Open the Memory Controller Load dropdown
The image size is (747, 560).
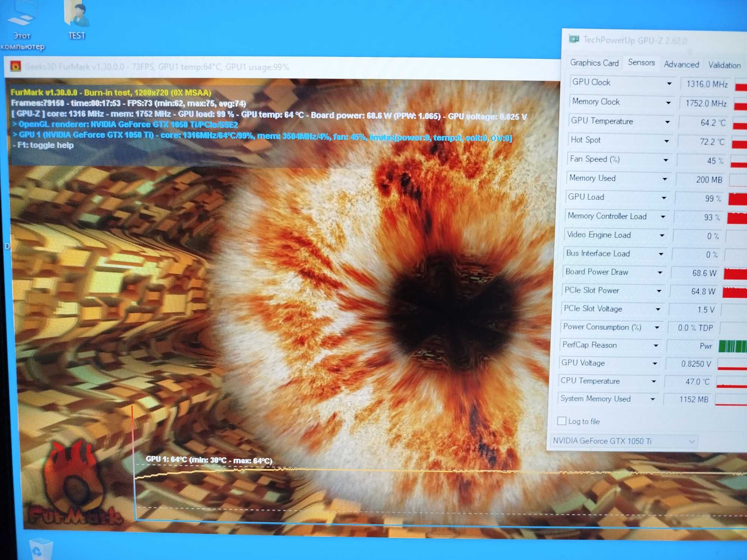(663, 217)
